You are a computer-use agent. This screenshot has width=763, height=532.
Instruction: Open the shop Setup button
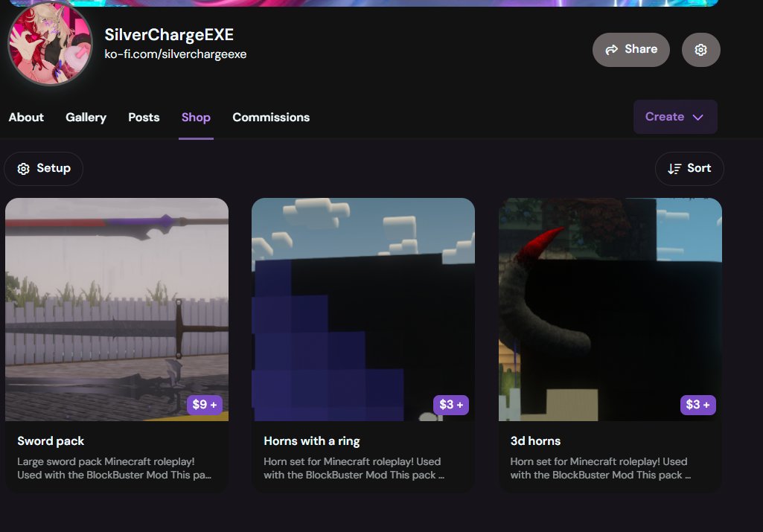[x=43, y=168]
